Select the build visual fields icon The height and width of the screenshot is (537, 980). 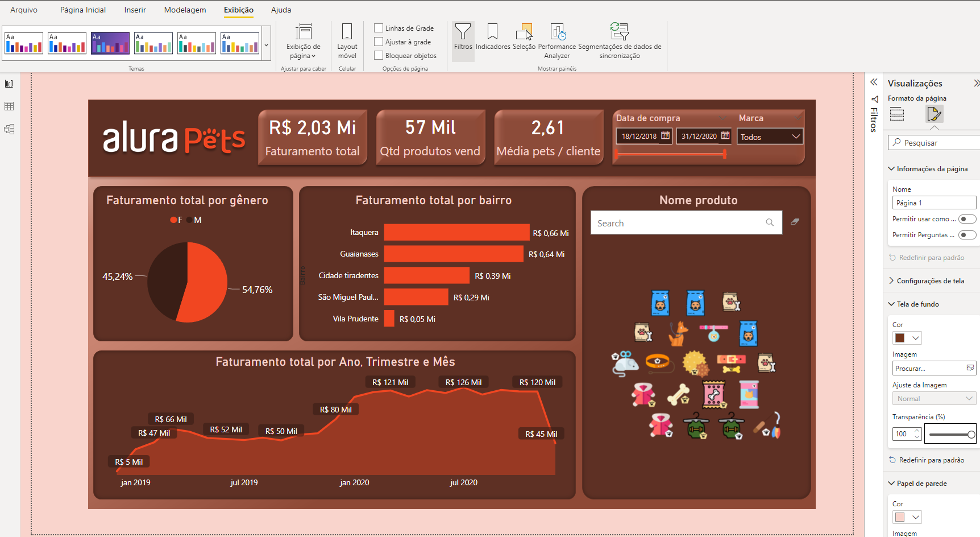[897, 114]
